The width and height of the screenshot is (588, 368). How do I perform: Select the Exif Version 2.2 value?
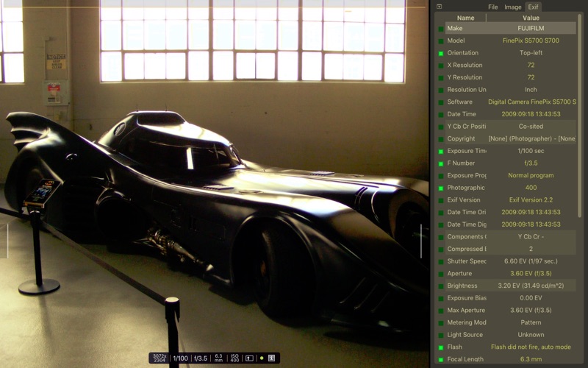coord(531,199)
